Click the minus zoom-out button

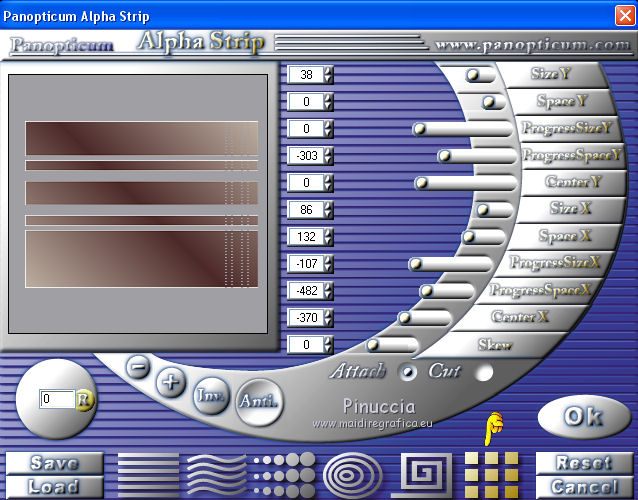click(138, 367)
